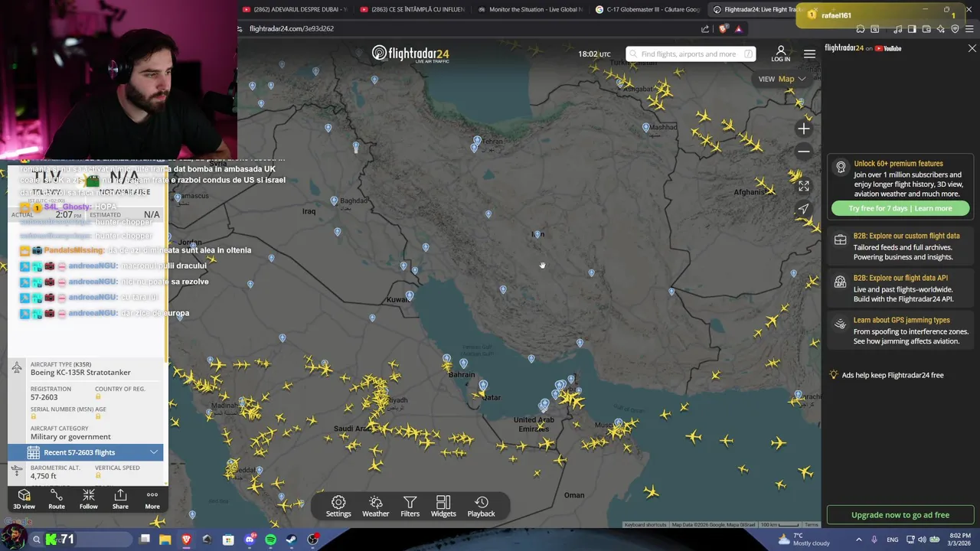Center map on my location arrow
Screen dimensions: 980x551
click(803, 209)
